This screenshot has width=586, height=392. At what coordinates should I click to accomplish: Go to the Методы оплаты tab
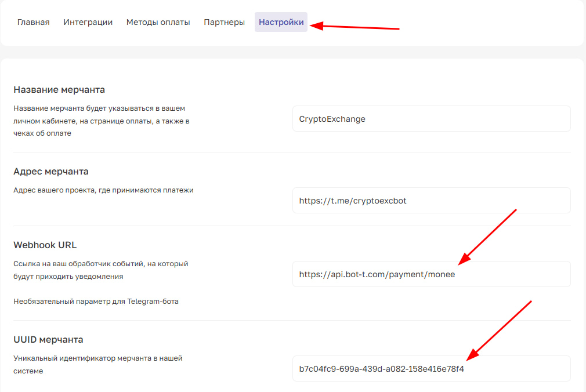[158, 22]
